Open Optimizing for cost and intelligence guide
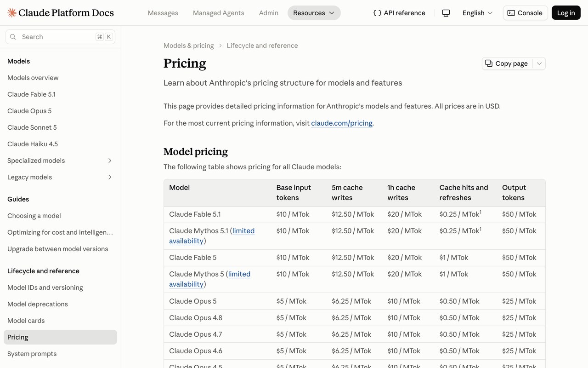 pos(60,232)
